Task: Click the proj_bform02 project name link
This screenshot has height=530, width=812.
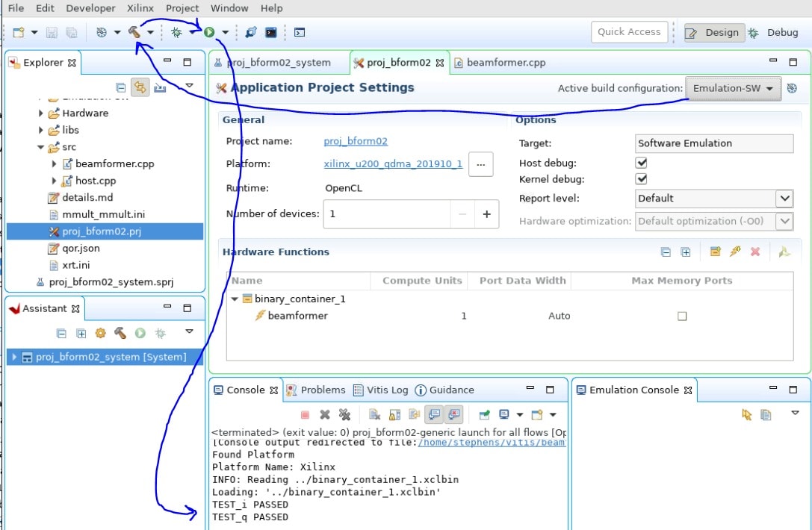Action: (x=356, y=141)
